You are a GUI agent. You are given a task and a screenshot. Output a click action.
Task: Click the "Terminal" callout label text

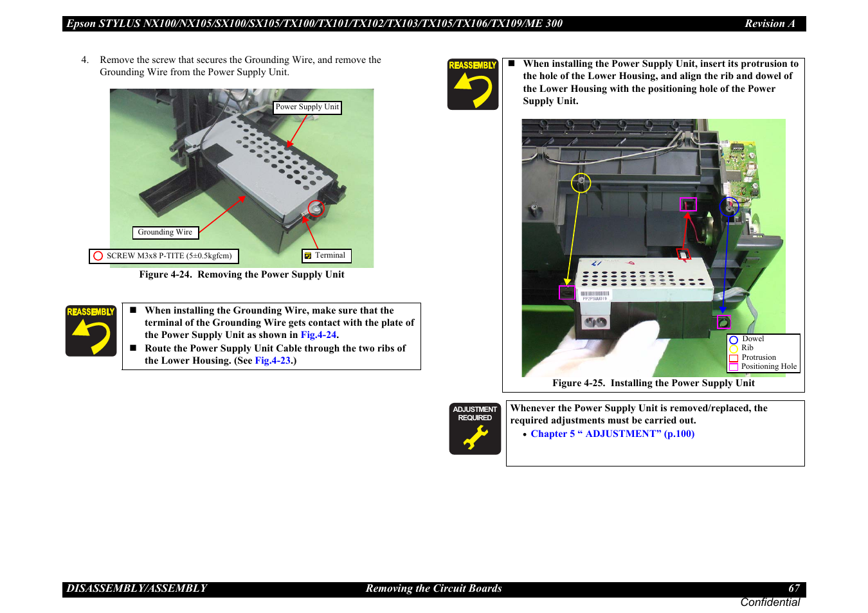point(330,256)
